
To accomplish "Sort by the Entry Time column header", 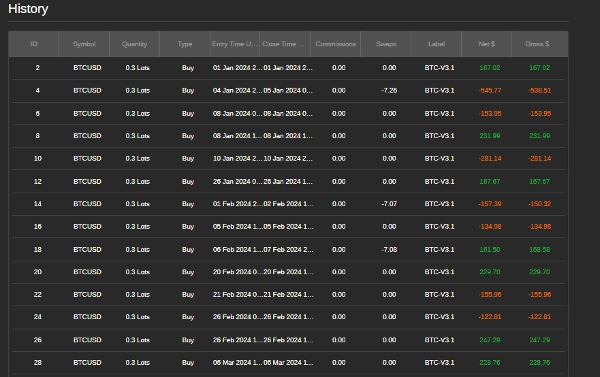I will click(235, 44).
